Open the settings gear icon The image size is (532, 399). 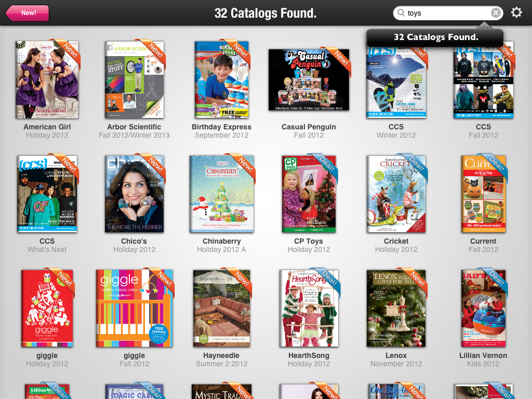(516, 13)
